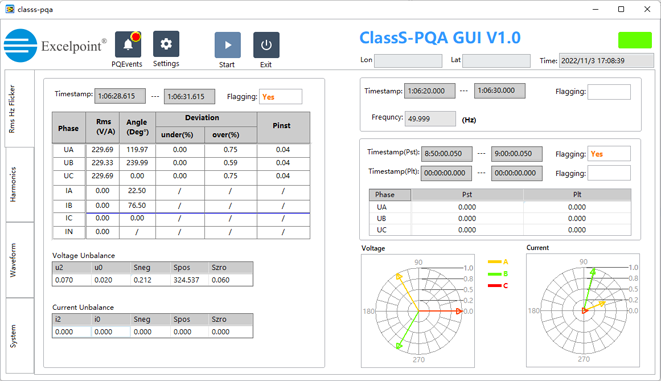This screenshot has width=661, height=381.
Task: Click the Frequency field showing 49.999
Action: click(430, 119)
